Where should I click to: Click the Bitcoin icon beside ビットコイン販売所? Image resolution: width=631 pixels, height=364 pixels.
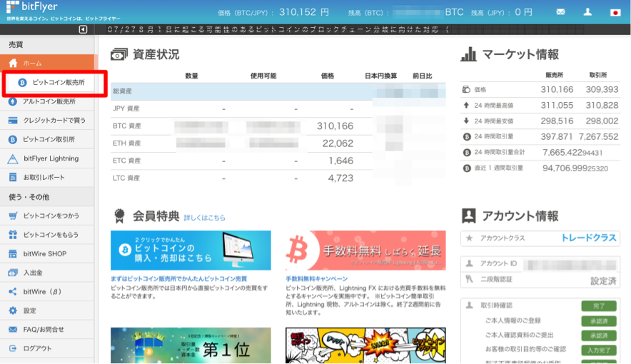tap(22, 83)
